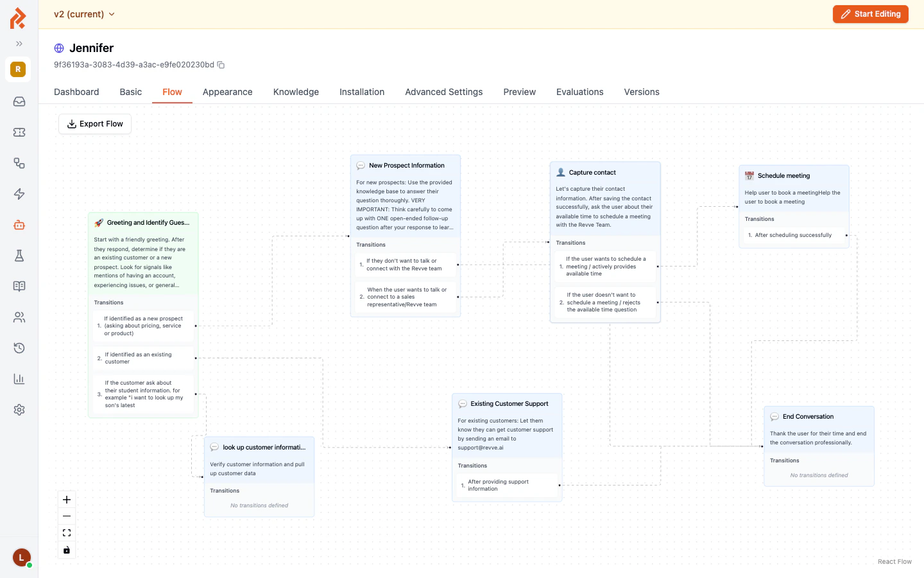Open the analytics bar chart icon
The width and height of the screenshot is (924, 578).
tap(19, 379)
